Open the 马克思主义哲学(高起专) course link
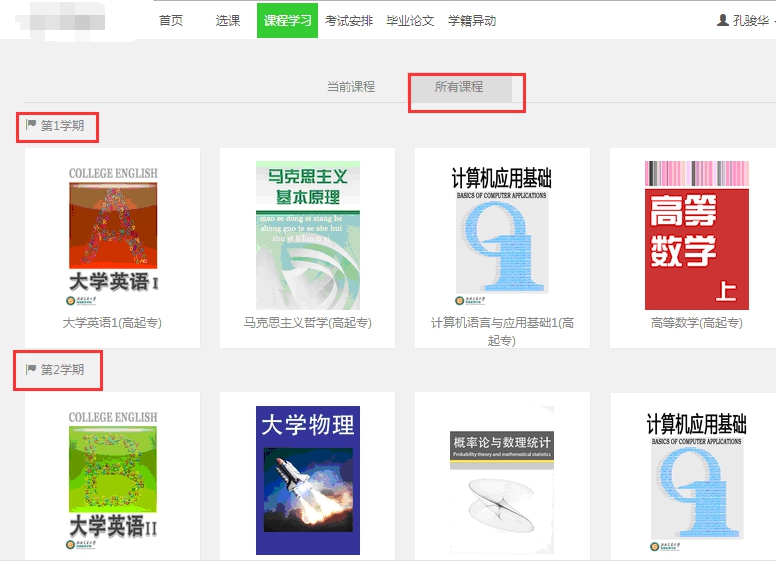The image size is (776, 562). (x=307, y=323)
